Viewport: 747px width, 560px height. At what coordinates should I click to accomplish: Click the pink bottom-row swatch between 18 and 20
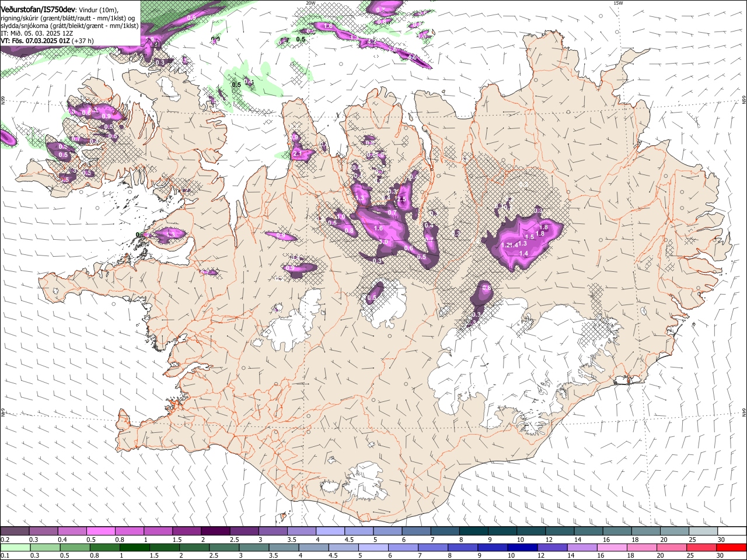tap(643, 547)
